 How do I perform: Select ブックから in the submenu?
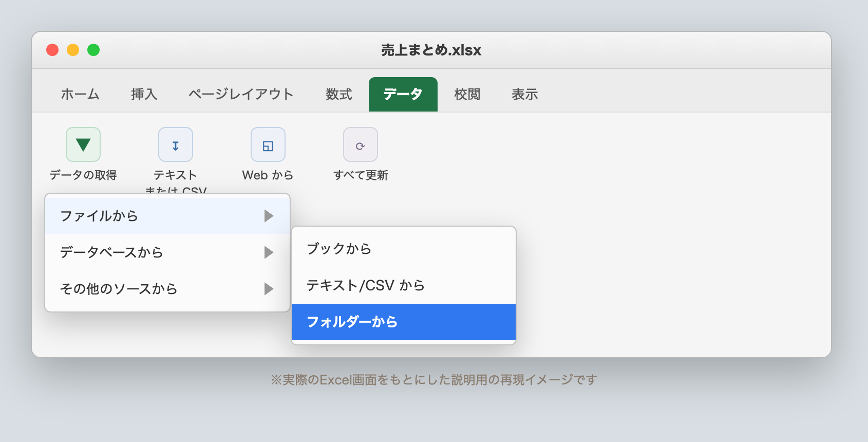(404, 249)
